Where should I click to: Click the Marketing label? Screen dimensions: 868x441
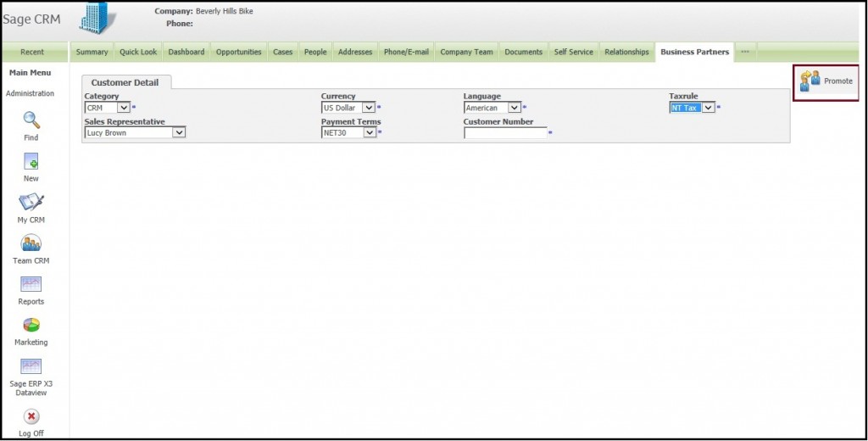click(x=31, y=343)
